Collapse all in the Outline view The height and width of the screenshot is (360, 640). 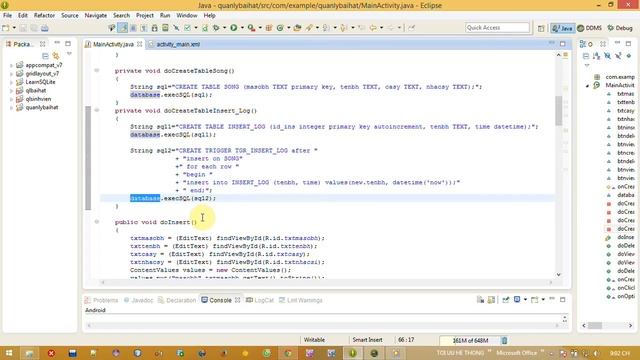coord(586,56)
